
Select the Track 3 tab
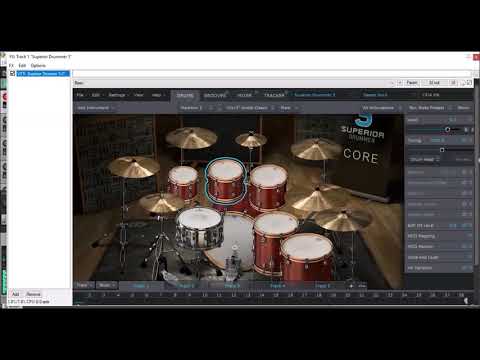coord(232,286)
